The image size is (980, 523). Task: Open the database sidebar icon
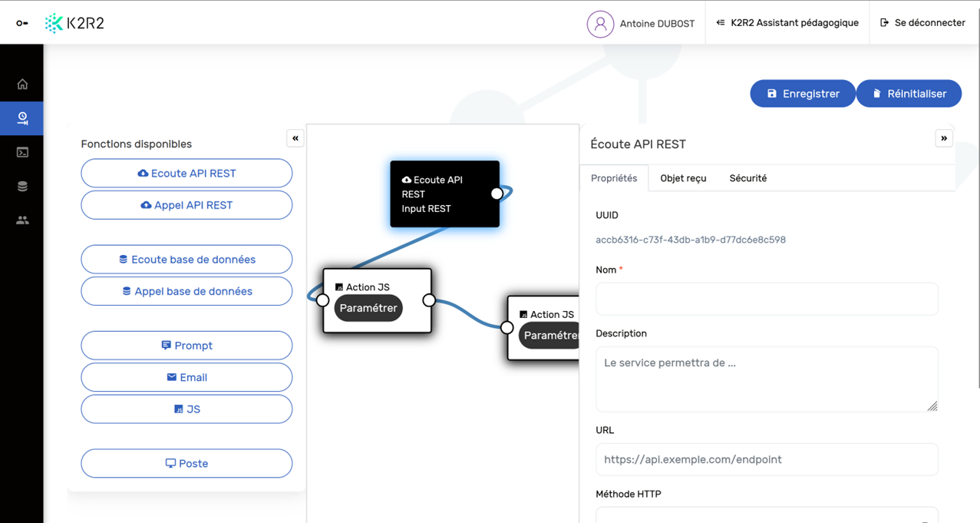22,186
